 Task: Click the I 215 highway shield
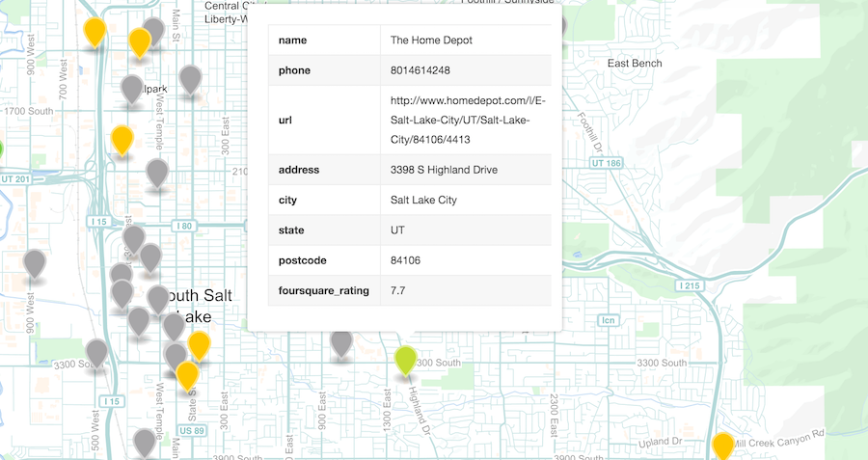point(690,285)
